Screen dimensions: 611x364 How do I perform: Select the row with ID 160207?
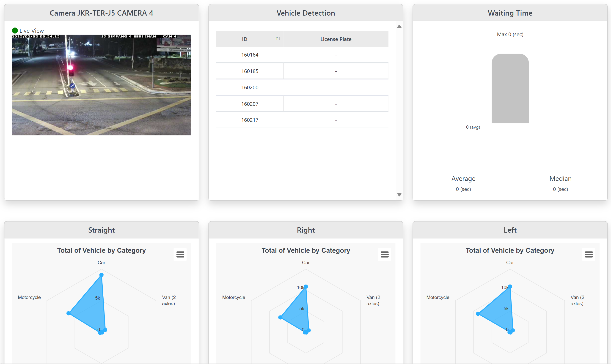coord(302,104)
